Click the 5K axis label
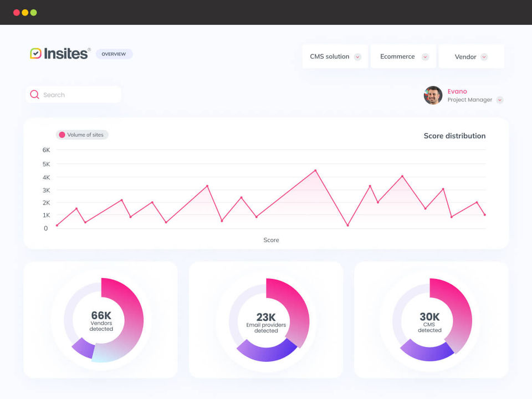The height and width of the screenshot is (399, 532). 46,164
